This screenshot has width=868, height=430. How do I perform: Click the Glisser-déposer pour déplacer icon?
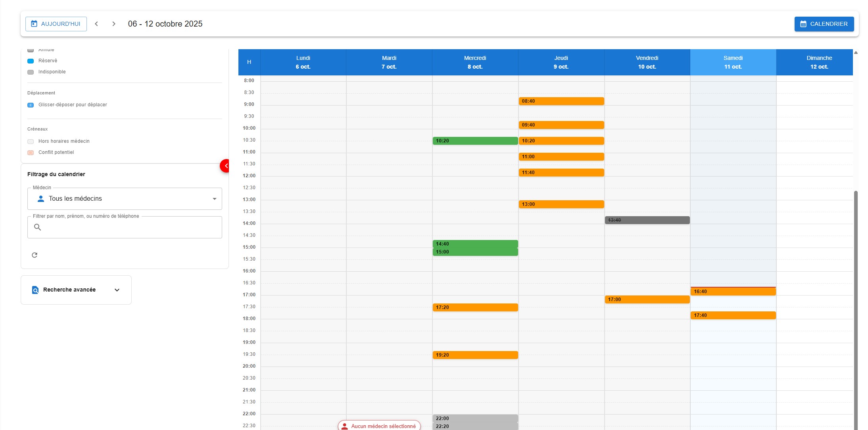tap(31, 105)
